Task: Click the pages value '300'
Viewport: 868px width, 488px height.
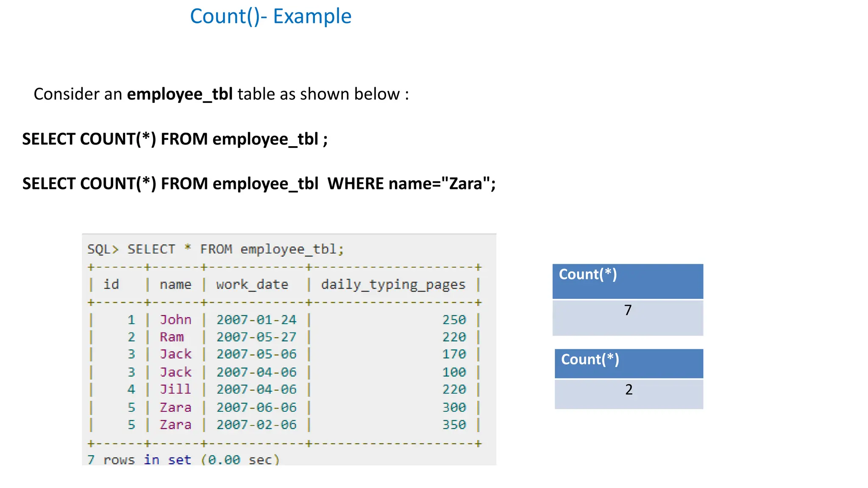Action: click(x=454, y=408)
